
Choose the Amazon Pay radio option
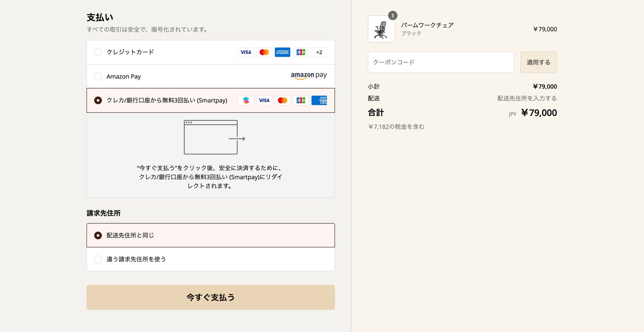pos(98,77)
